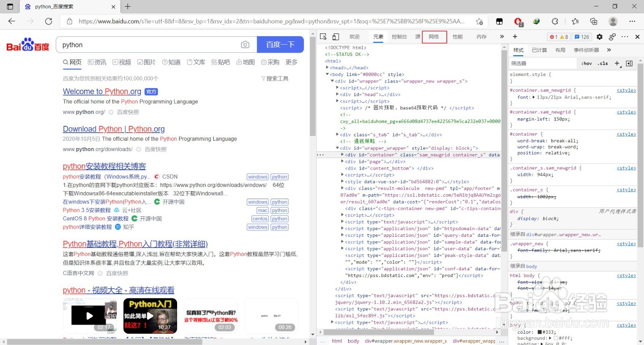Open customize DevTools ellipsis menu
Image resolution: width=644 pixels, height=345 pixels.
point(625,37)
